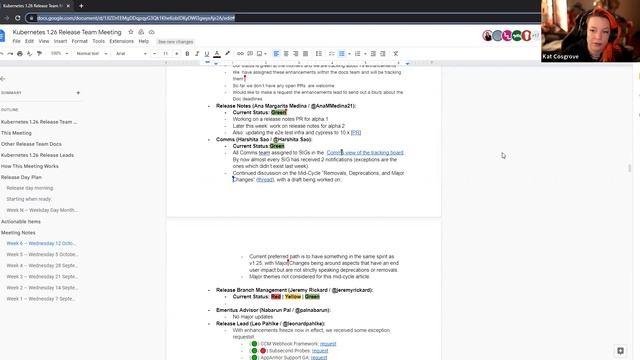
Task: Align text left
Action: click(x=276, y=53)
